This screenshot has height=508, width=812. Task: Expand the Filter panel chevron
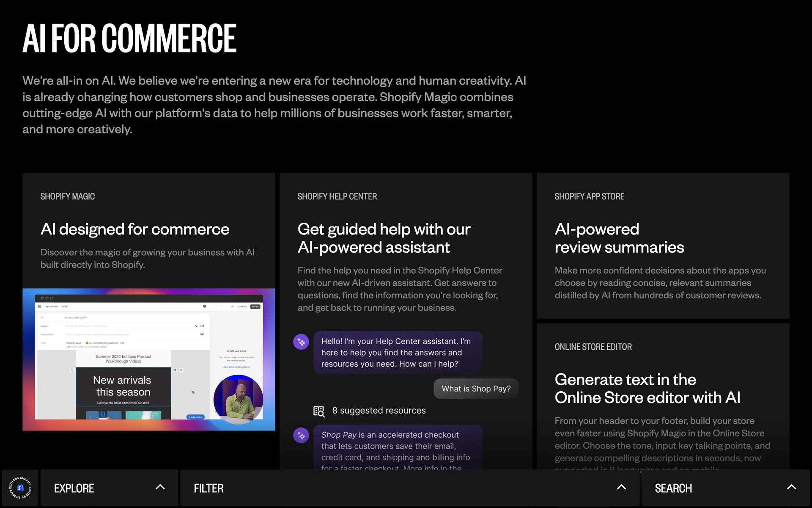coord(621,487)
